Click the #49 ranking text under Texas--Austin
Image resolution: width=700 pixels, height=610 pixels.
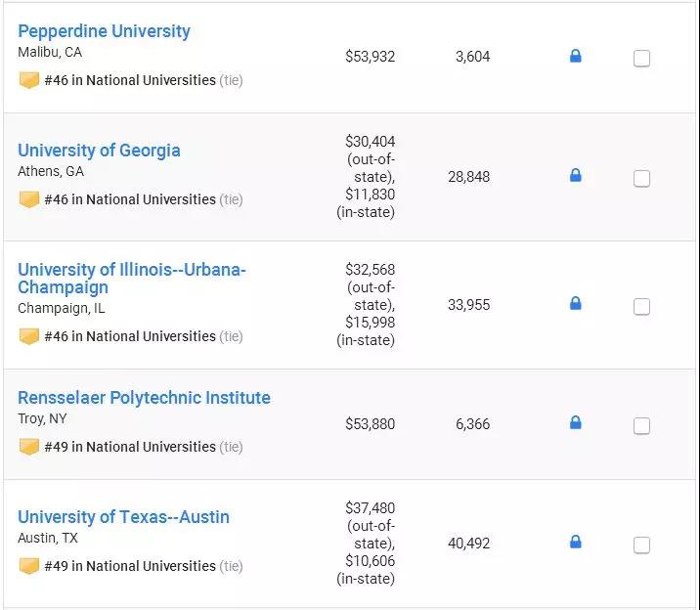[x=129, y=566]
